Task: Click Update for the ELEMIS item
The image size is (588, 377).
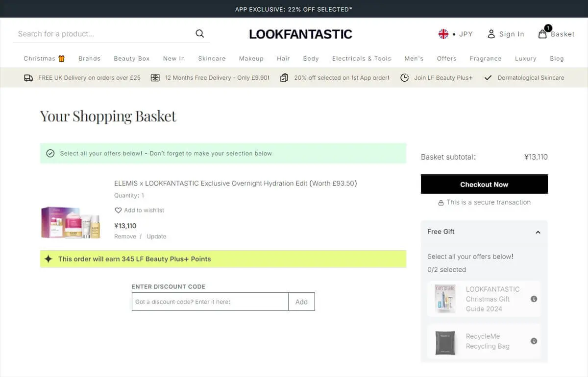Action: pos(156,236)
